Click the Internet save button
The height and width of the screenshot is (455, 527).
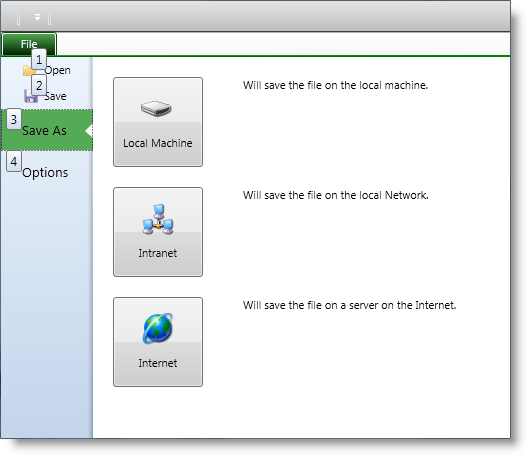(x=158, y=342)
